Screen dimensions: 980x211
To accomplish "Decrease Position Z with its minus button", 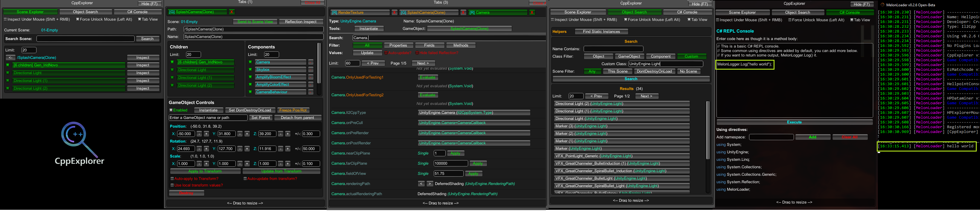I will [280, 134].
